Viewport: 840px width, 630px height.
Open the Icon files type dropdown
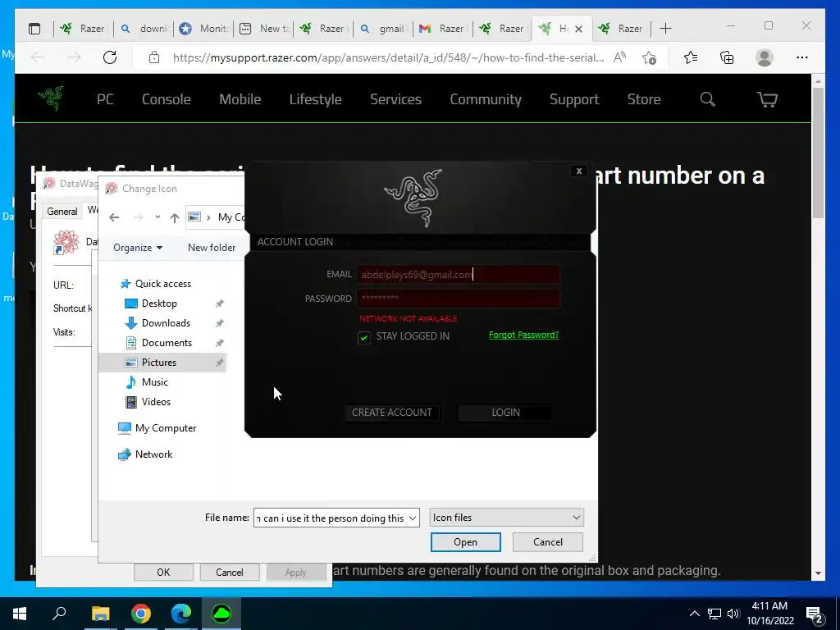point(506,518)
